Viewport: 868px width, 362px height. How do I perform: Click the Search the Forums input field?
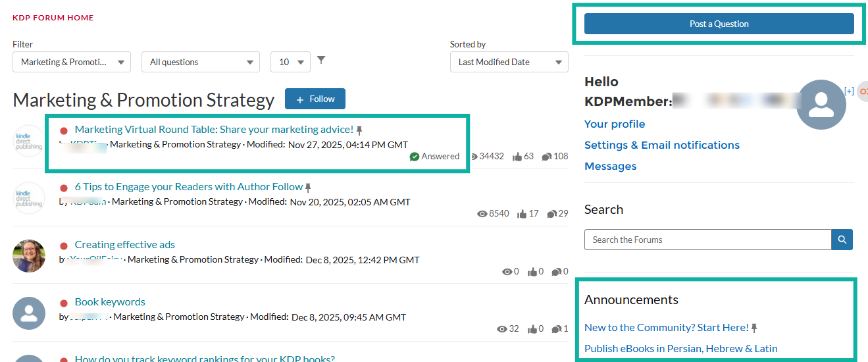coord(708,240)
